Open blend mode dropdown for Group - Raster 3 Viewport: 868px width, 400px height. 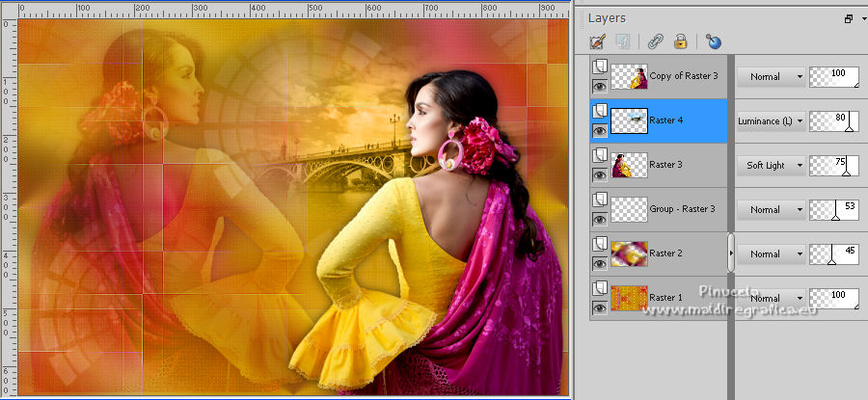pyautogui.click(x=771, y=210)
